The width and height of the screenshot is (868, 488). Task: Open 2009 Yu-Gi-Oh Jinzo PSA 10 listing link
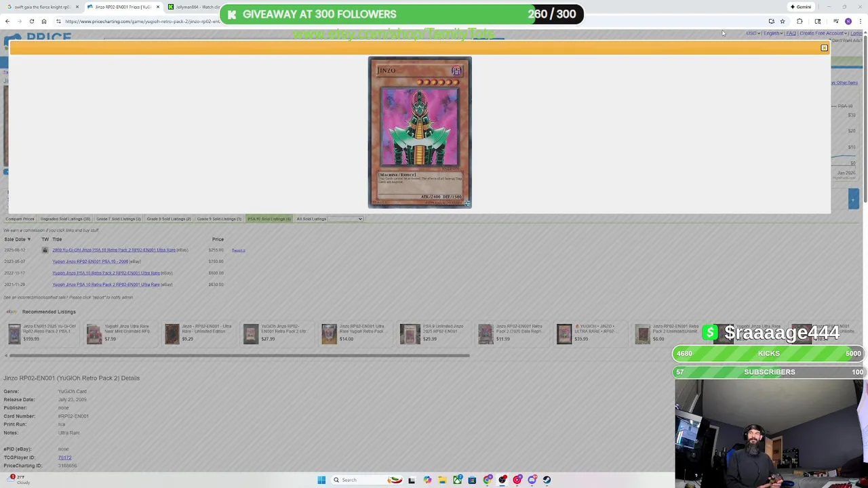point(114,250)
